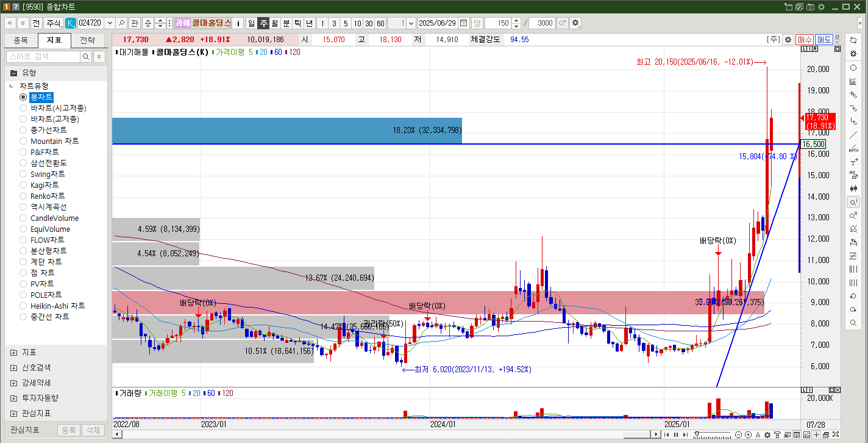Click the 등록 button
Screen dimensions: 868x443
tap(68, 430)
